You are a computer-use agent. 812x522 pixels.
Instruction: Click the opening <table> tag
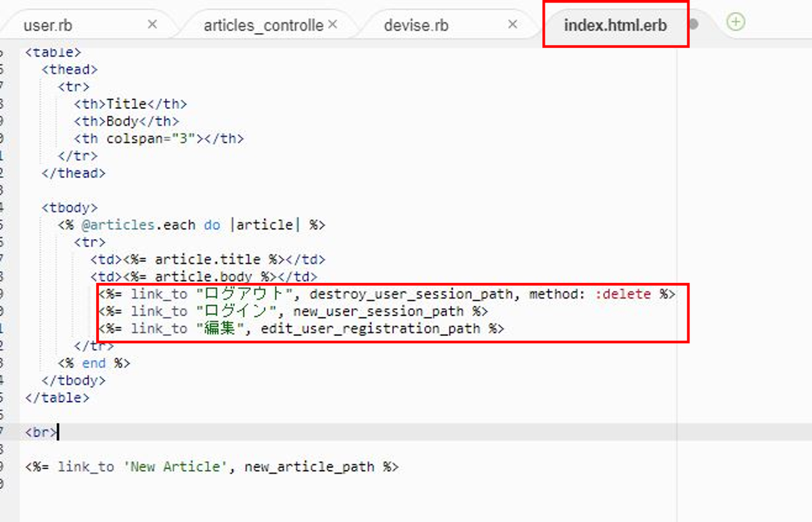point(53,51)
